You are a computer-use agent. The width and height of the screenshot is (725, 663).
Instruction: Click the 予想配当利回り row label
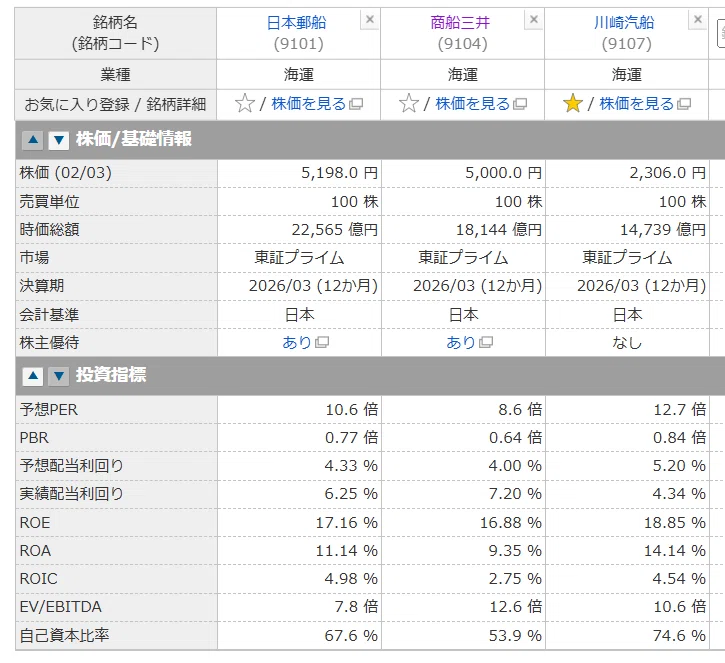coord(72,466)
